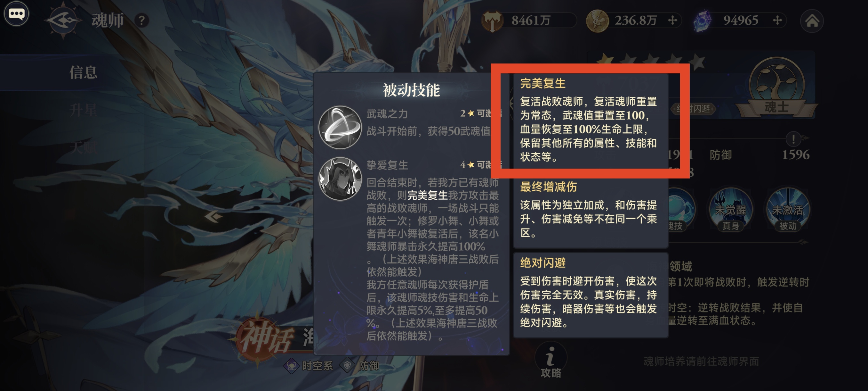The height and width of the screenshot is (391, 868).
Task: Tap the attribute exclamation info icon
Action: (793, 138)
